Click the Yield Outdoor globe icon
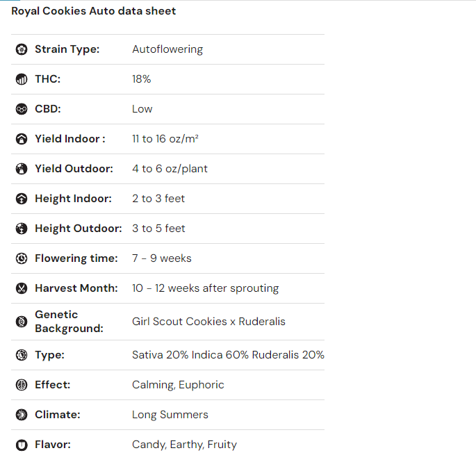The image size is (476, 462). coord(22,169)
